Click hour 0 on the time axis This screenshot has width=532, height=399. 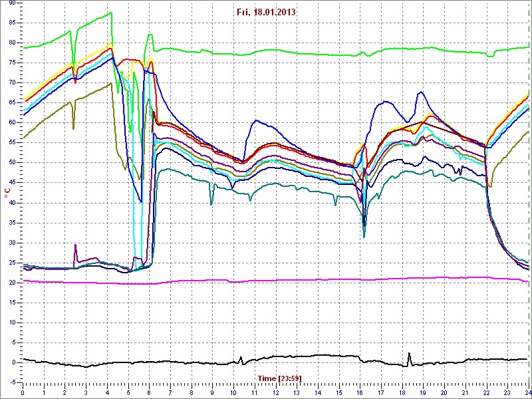[23, 392]
